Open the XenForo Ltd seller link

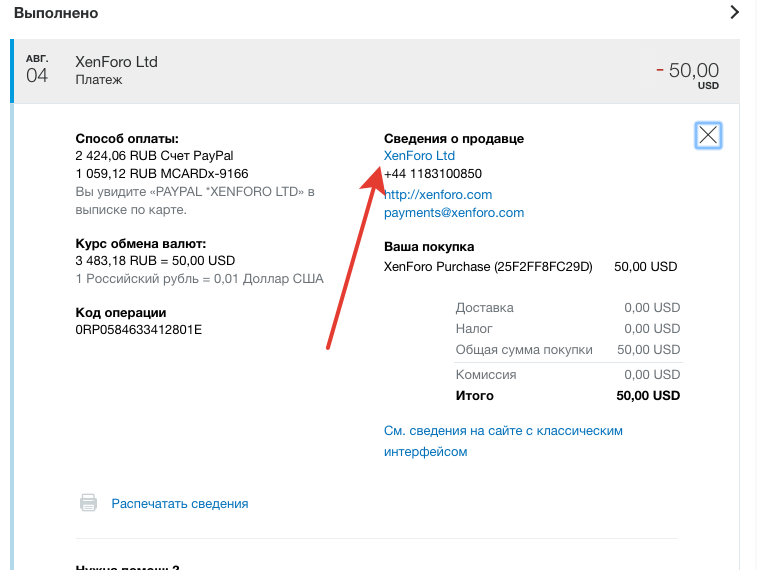click(x=419, y=156)
